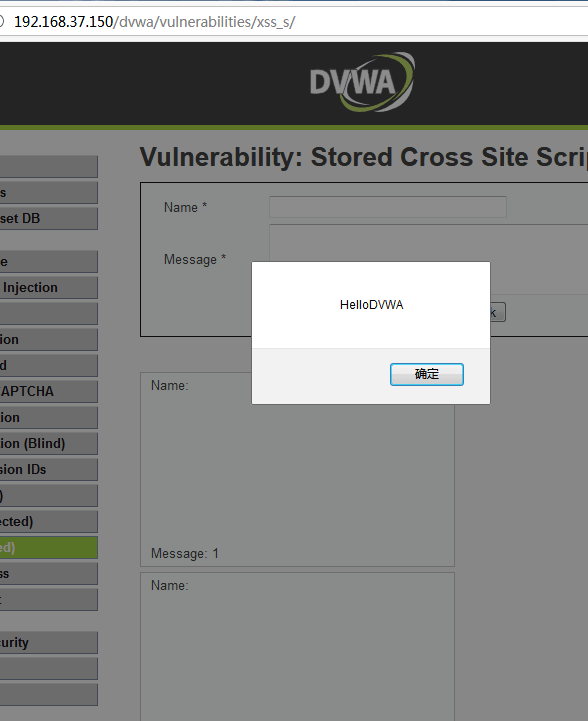Open the 'sion IDs' sidebar item

click(49, 469)
